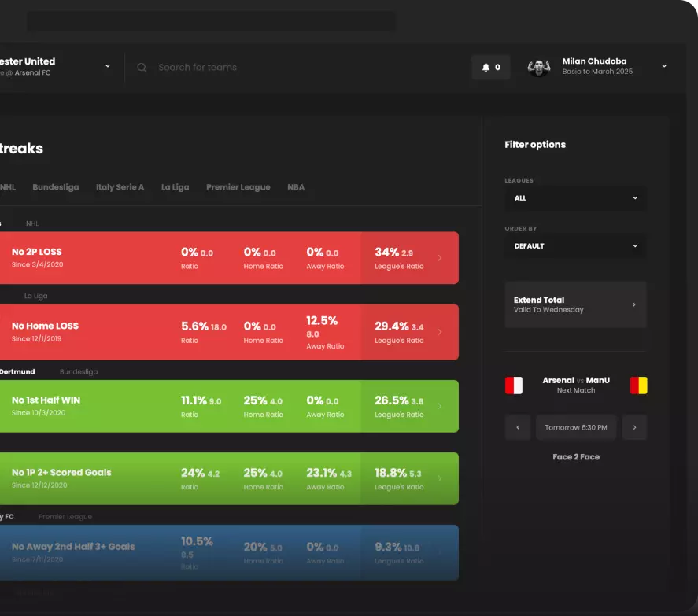
Task: Click the Tomorrow 6:30 PM match time button
Action: pyautogui.click(x=576, y=427)
